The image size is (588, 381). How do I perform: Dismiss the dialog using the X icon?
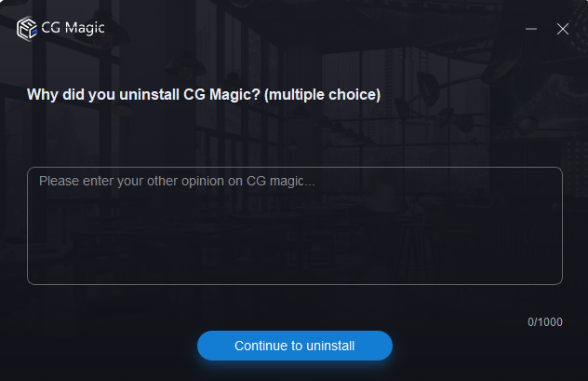tap(563, 29)
